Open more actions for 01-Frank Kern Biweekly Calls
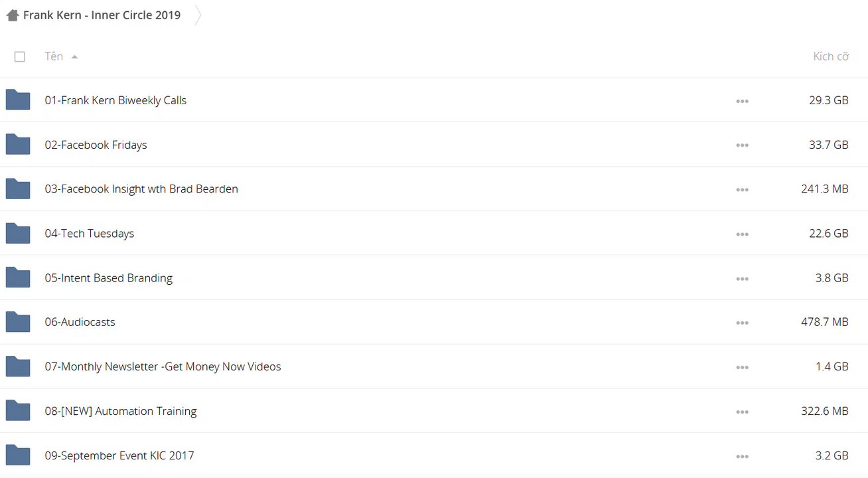This screenshot has height=478, width=868. coord(742,101)
